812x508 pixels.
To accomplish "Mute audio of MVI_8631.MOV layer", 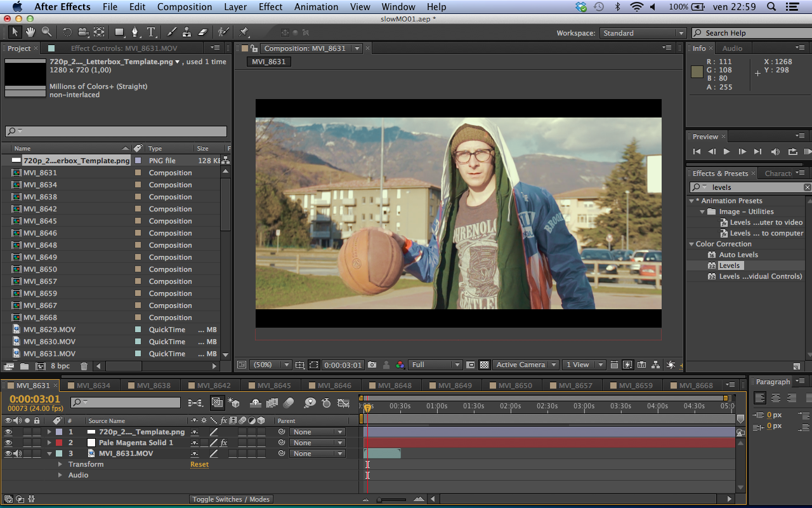I will click(x=17, y=453).
